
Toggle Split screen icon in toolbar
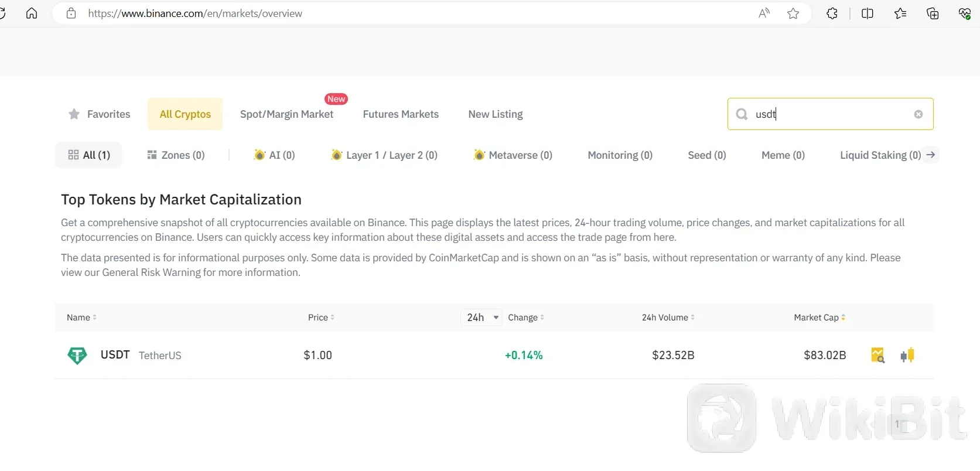click(868, 13)
